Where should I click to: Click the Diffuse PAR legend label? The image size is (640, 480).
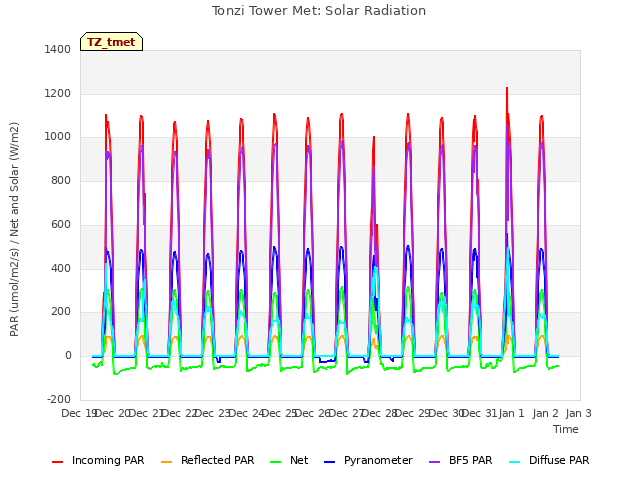tap(559, 460)
